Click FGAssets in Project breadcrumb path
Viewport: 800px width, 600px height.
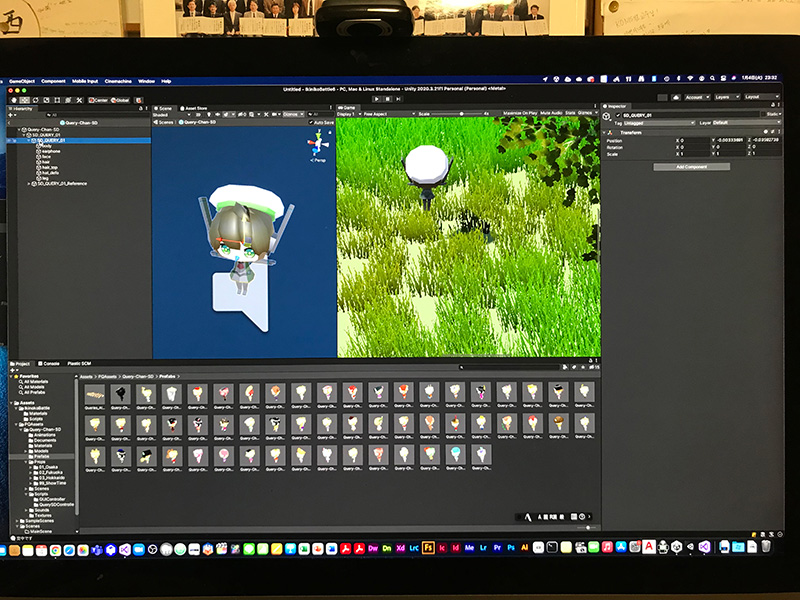107,377
